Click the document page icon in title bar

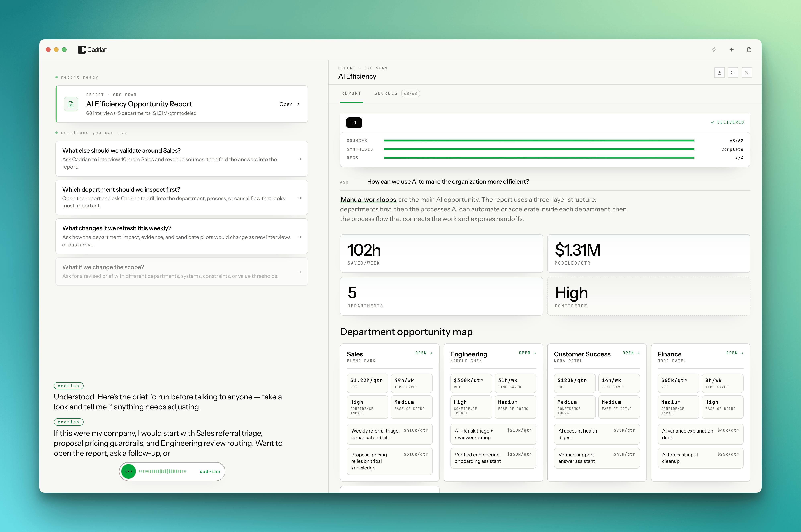[749, 50]
